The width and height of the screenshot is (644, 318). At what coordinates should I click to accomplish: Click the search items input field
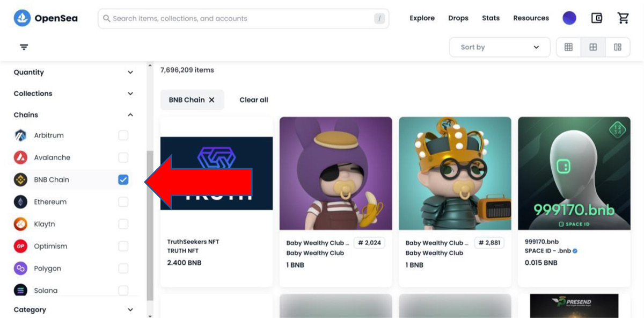point(241,19)
